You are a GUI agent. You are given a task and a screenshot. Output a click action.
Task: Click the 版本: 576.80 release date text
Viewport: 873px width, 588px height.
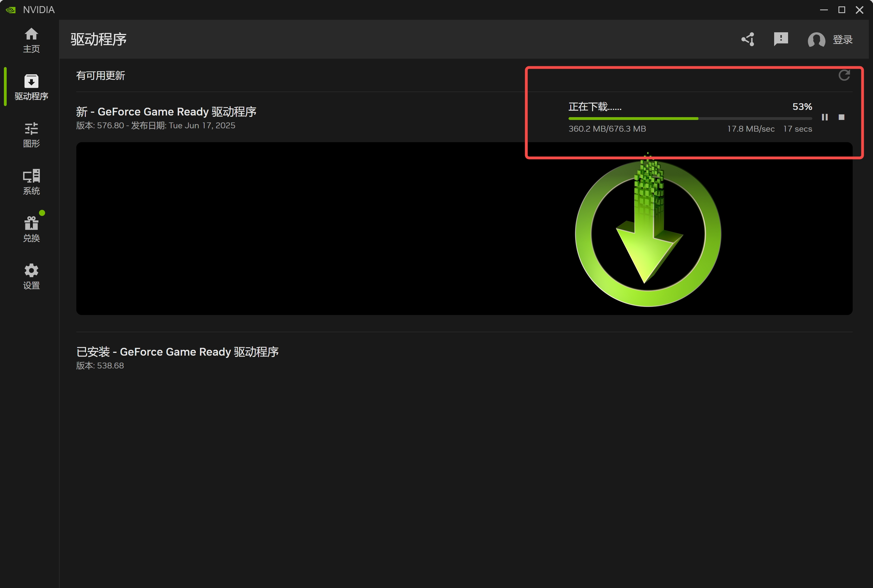pos(156,126)
